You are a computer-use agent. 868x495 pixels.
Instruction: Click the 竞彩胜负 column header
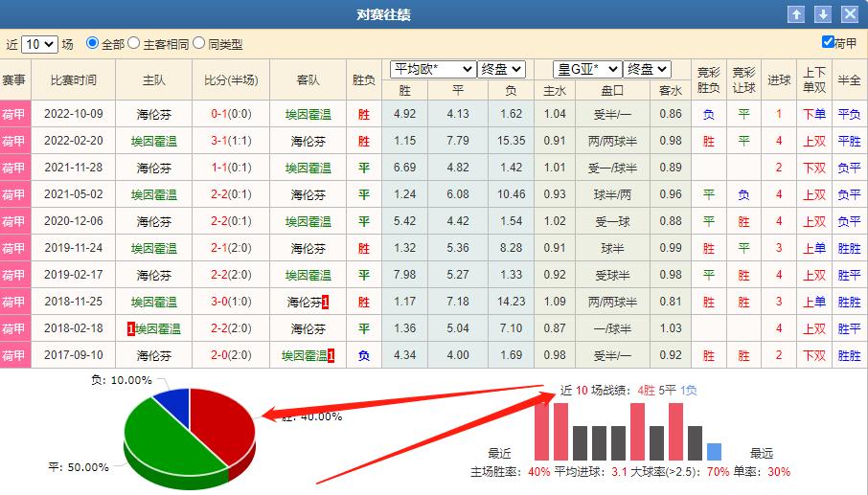click(709, 80)
